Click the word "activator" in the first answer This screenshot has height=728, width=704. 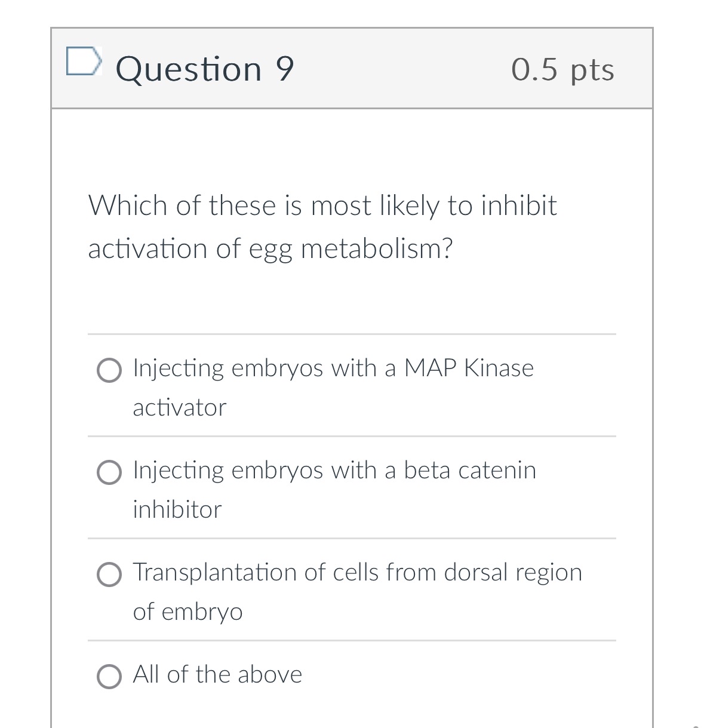pos(179,408)
